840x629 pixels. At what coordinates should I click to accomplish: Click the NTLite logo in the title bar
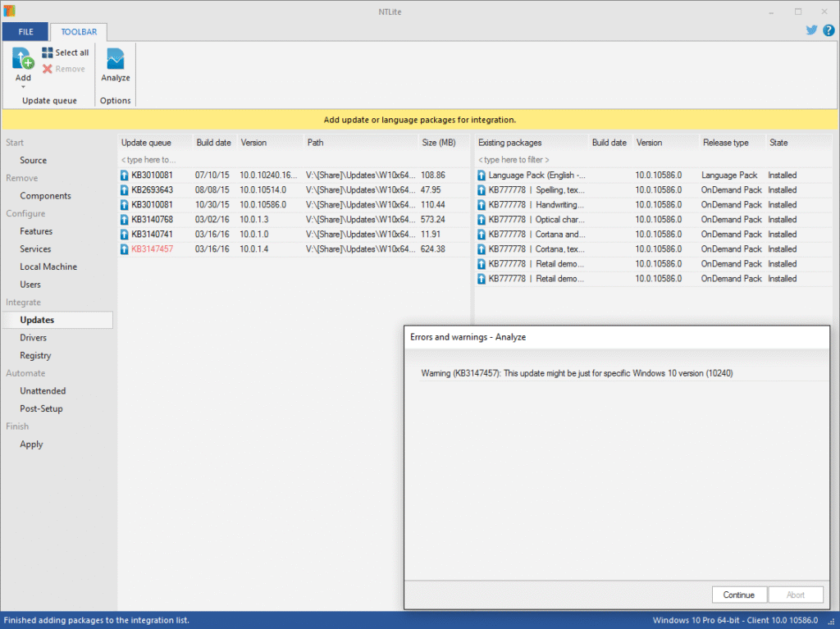pos(9,11)
